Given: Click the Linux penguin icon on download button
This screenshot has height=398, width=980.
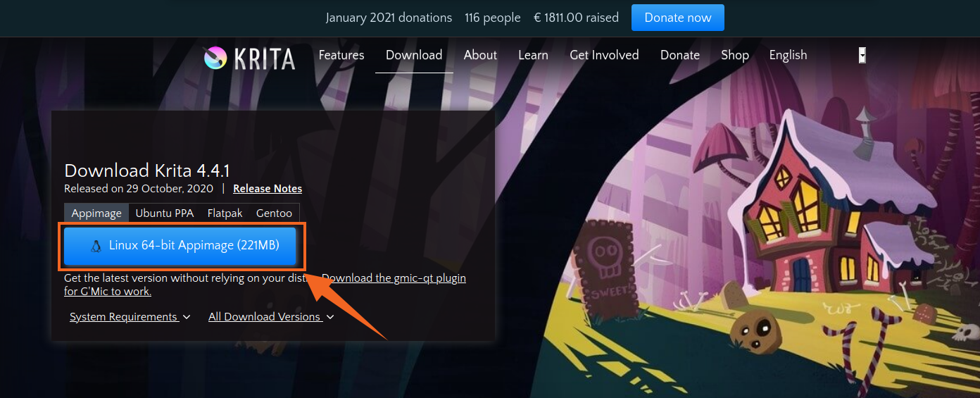Looking at the screenshot, I should (x=96, y=246).
